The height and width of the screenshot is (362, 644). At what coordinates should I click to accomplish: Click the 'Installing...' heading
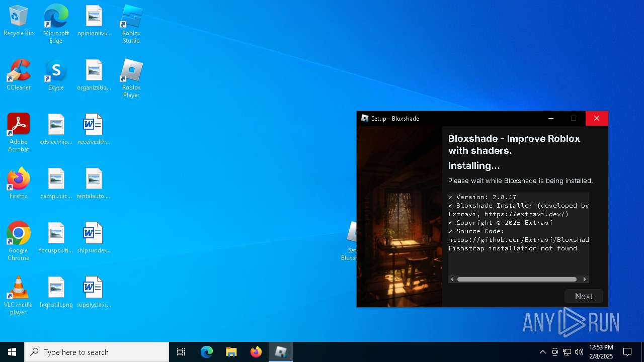[x=474, y=165]
